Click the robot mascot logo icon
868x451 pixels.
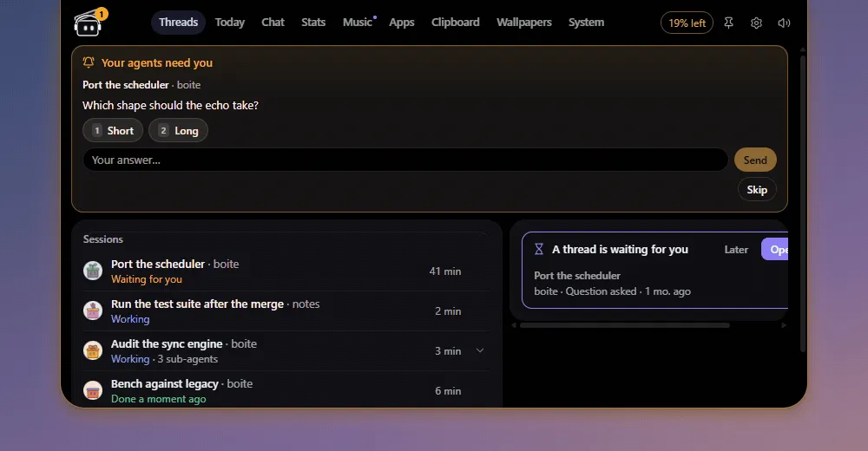point(88,24)
